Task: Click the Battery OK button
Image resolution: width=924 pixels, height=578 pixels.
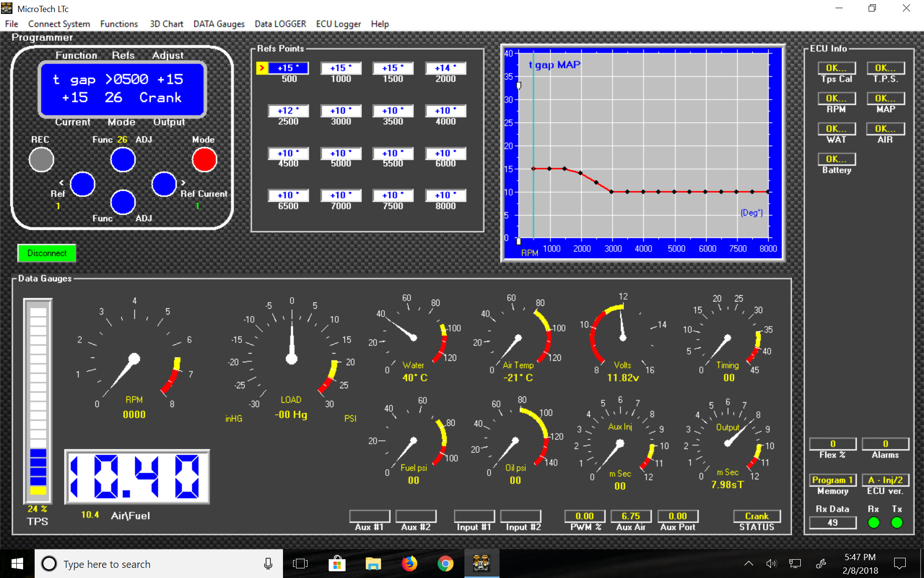Action: click(x=837, y=159)
